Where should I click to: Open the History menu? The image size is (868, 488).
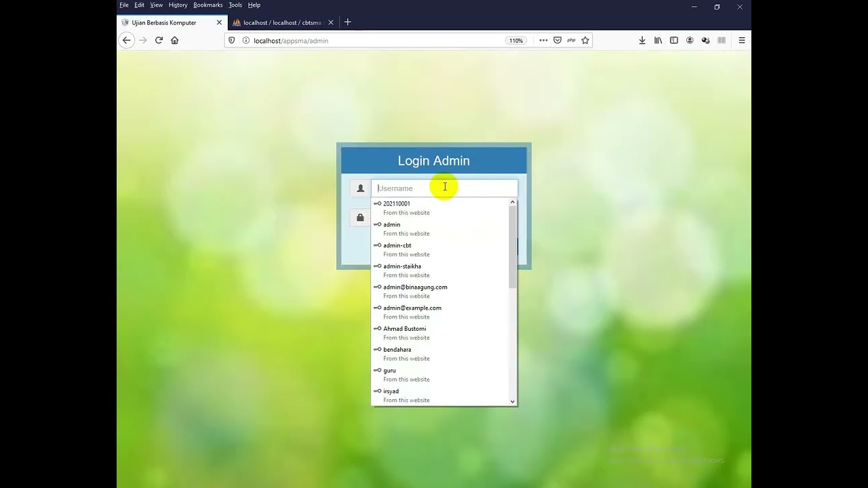coord(178,5)
